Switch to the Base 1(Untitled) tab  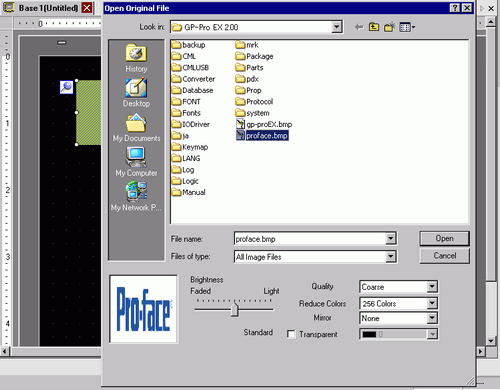point(48,8)
